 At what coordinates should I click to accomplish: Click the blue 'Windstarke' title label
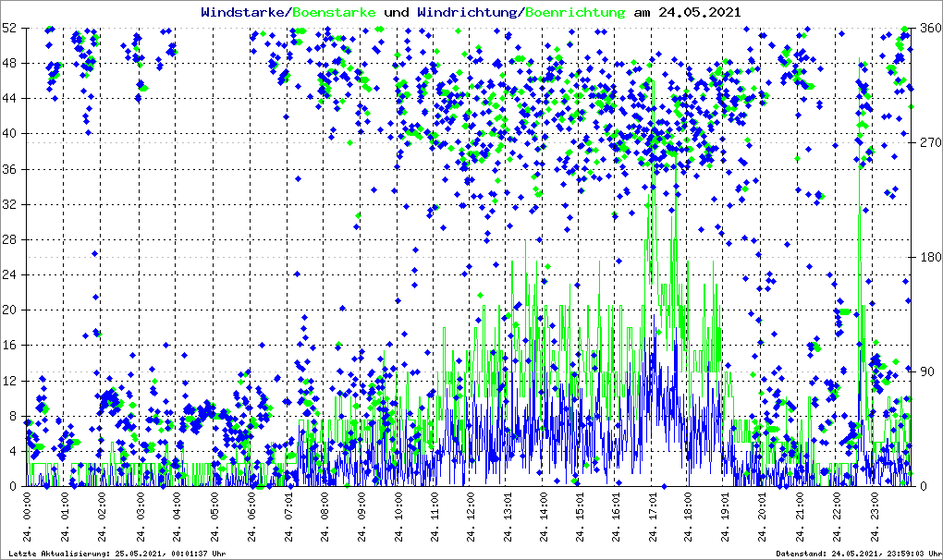tap(244, 13)
